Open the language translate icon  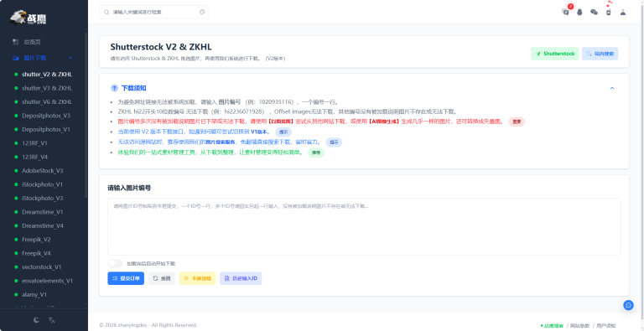(x=51, y=319)
